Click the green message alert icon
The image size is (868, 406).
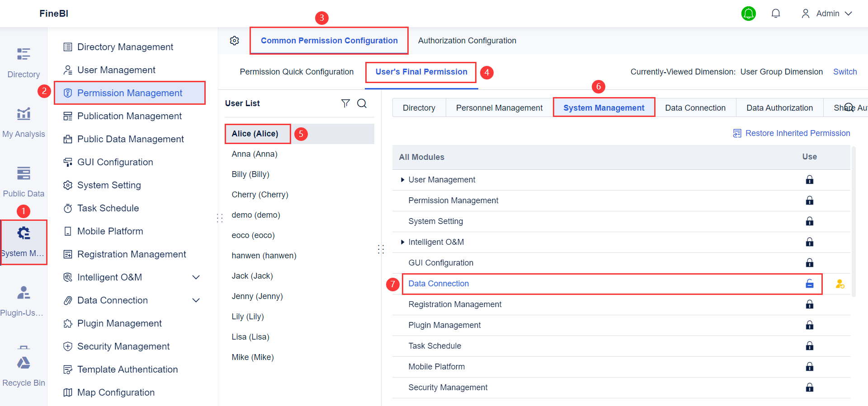coord(749,14)
